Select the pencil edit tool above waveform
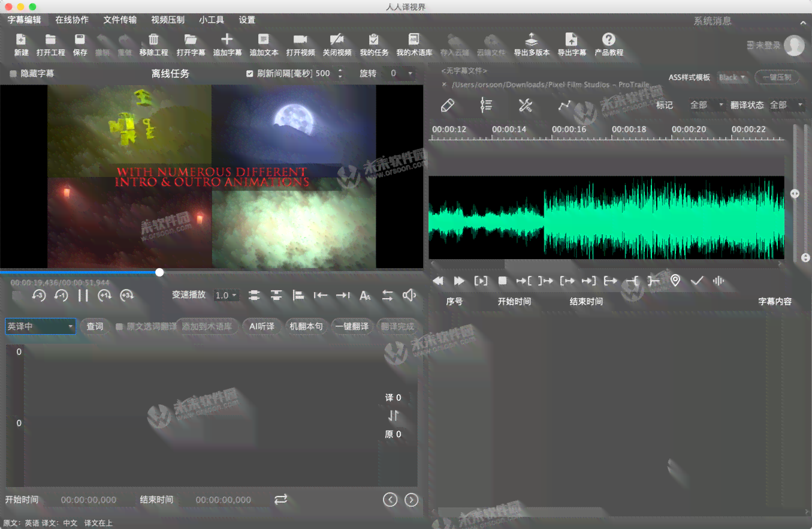Screen dimensions: 812x529 pos(447,106)
